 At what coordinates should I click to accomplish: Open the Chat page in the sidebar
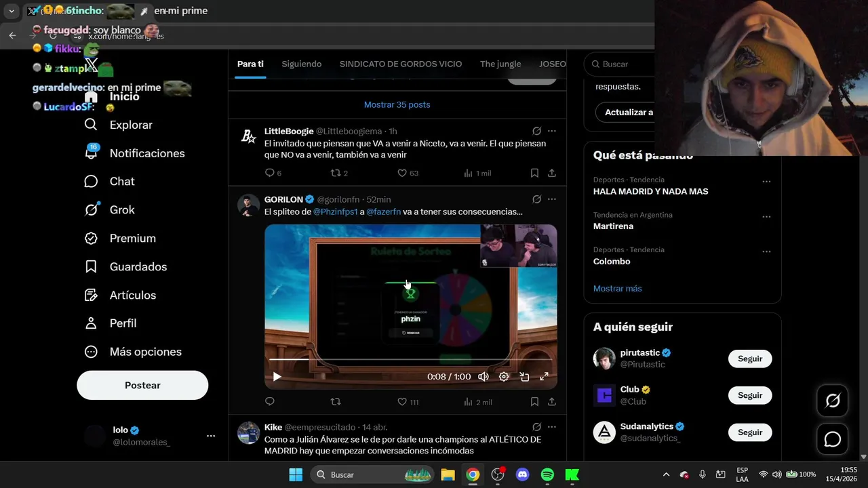click(x=110, y=182)
